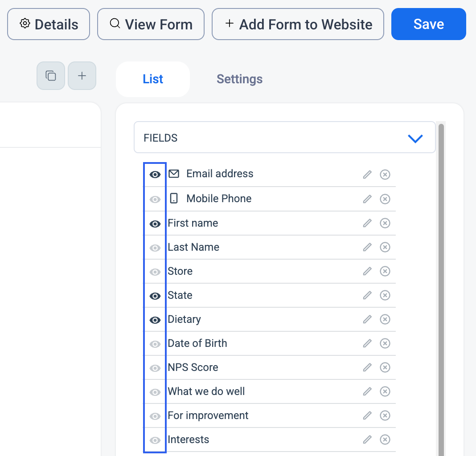Click the plus add icon button
Image resolution: width=476 pixels, height=456 pixels.
[x=82, y=76]
